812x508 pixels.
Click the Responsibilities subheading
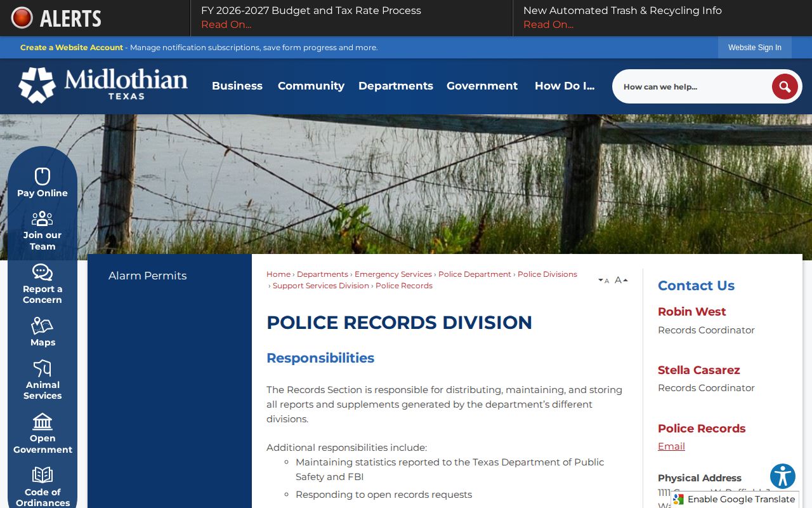coord(320,358)
